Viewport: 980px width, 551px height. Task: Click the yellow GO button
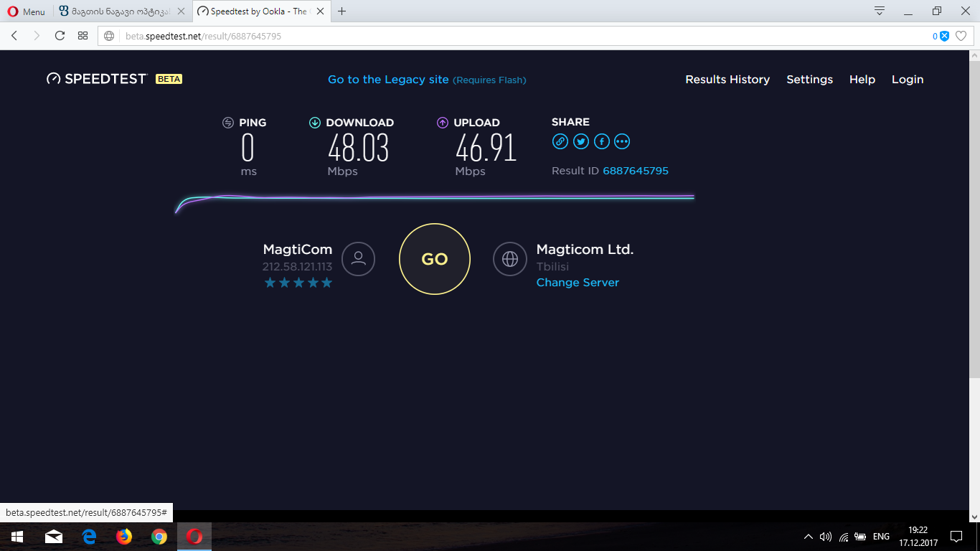click(x=435, y=259)
